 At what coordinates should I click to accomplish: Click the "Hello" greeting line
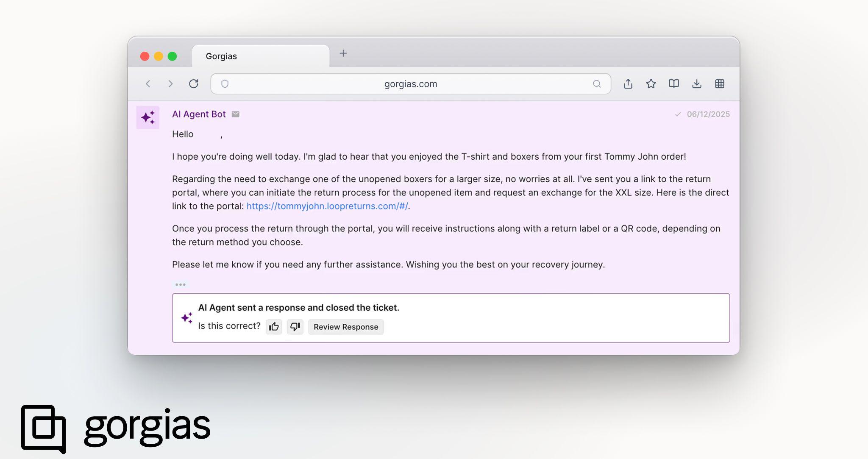click(198, 134)
